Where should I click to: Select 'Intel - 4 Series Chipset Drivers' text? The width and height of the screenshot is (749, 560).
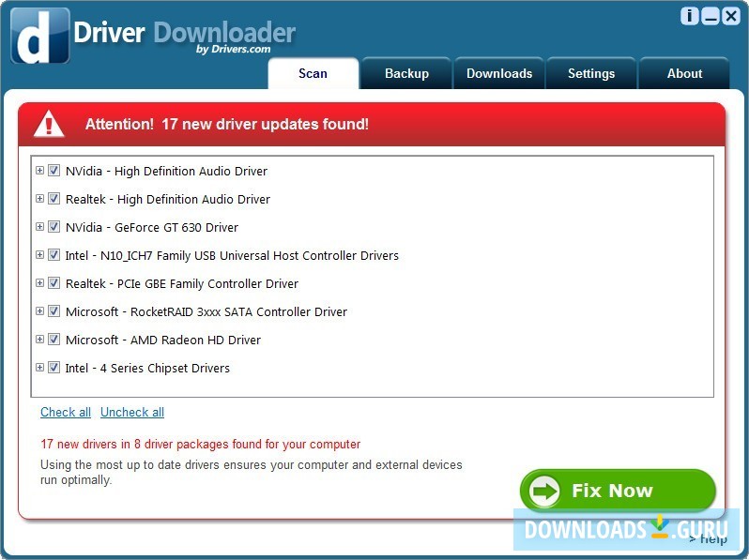[147, 368]
